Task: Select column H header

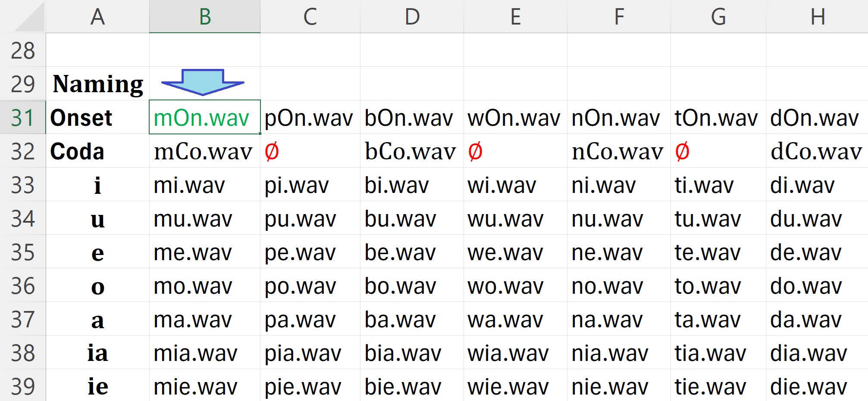Action: pos(817,17)
